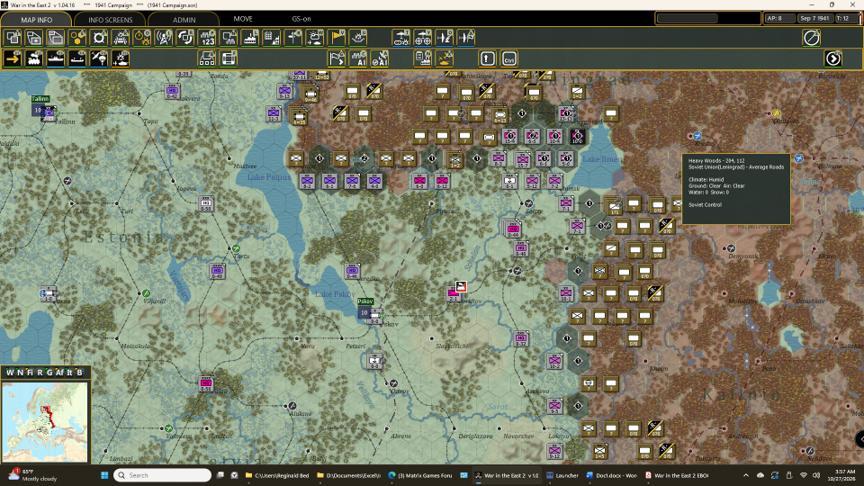This screenshot has height=486, width=864.
Task: Select the first ship naval mode
Action: [56, 58]
